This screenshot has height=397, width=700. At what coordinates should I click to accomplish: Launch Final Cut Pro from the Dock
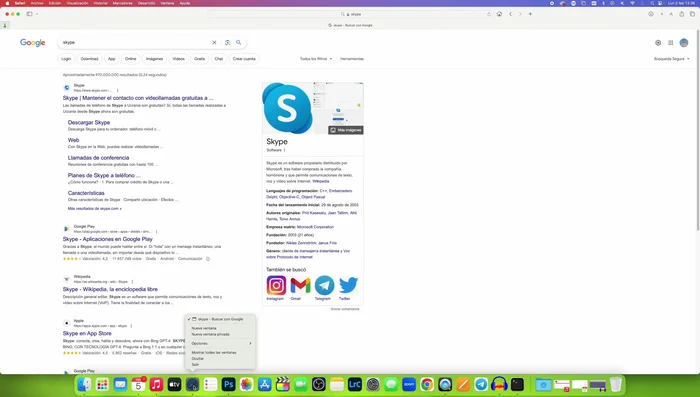[283, 384]
